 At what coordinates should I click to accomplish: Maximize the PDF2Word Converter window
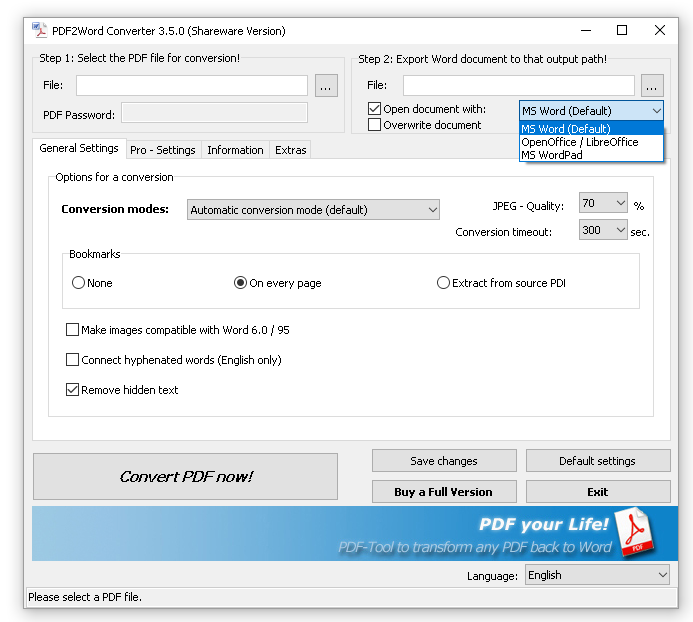point(622,31)
